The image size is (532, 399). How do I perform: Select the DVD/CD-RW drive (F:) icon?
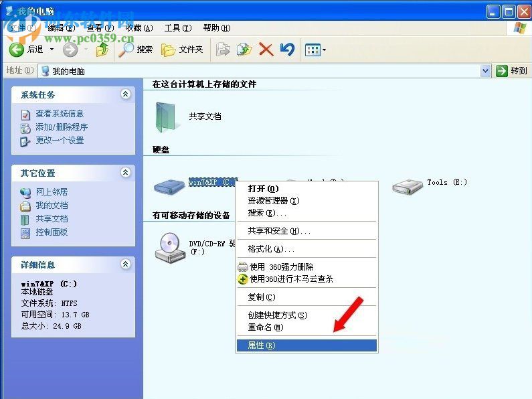(x=171, y=248)
